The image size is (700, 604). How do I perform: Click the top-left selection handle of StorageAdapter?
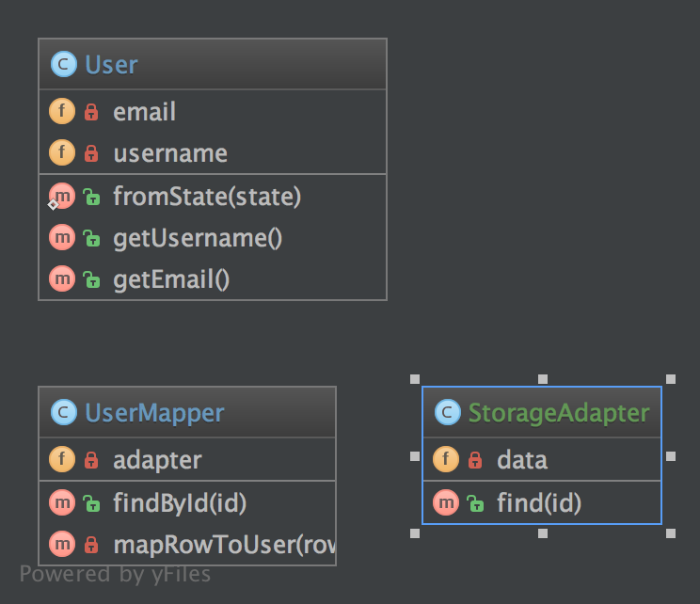(x=415, y=380)
